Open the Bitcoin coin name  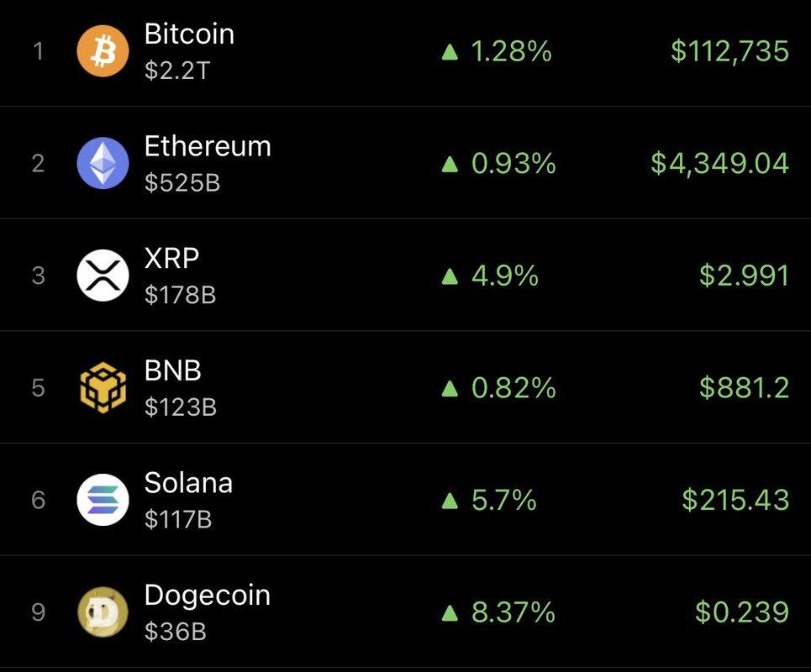(x=189, y=34)
